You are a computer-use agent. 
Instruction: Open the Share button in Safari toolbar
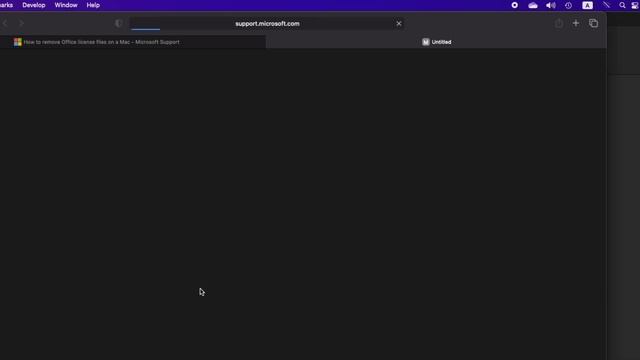pyautogui.click(x=559, y=23)
